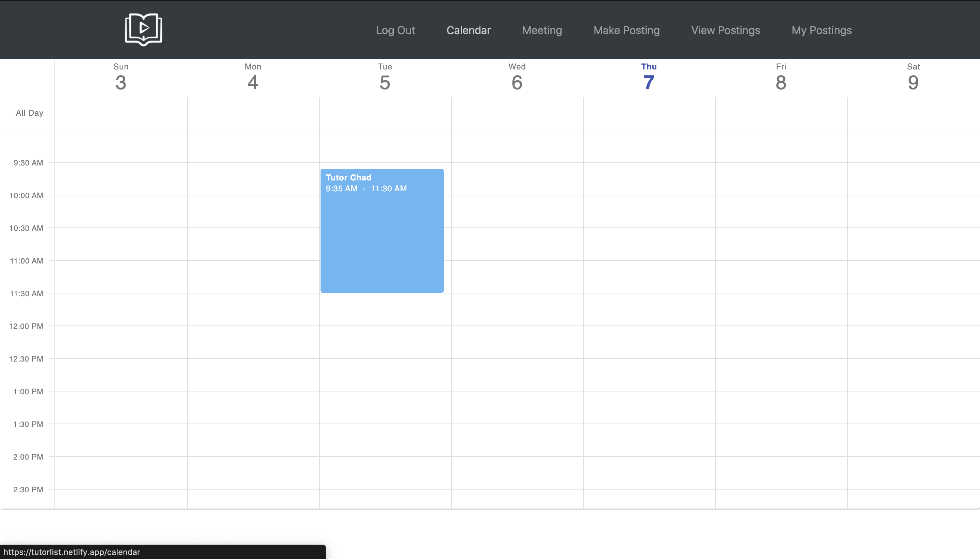This screenshot has width=980, height=559.
Task: Click Friday 12:00 PM time slot
Action: 781,342
